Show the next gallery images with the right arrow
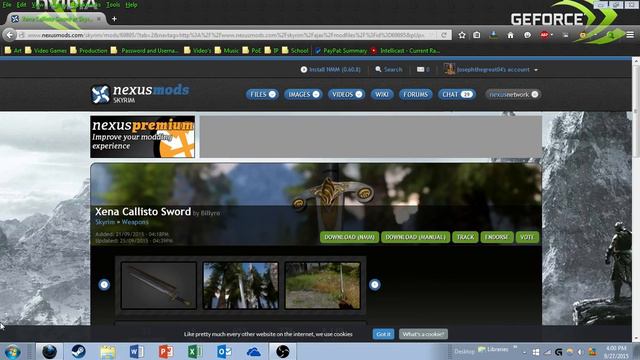 tap(374, 284)
